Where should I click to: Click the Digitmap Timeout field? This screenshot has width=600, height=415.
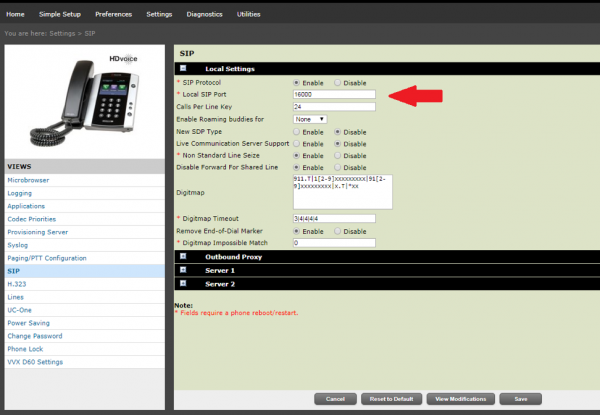point(334,218)
